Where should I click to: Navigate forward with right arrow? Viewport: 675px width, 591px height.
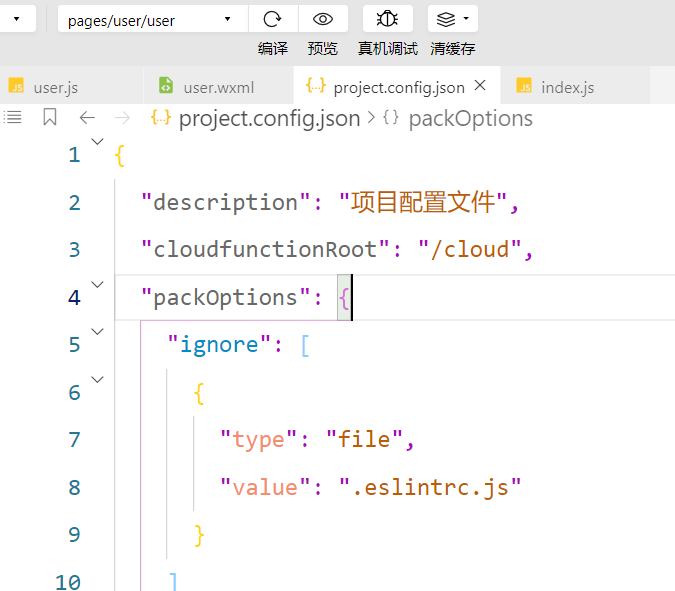tap(122, 118)
